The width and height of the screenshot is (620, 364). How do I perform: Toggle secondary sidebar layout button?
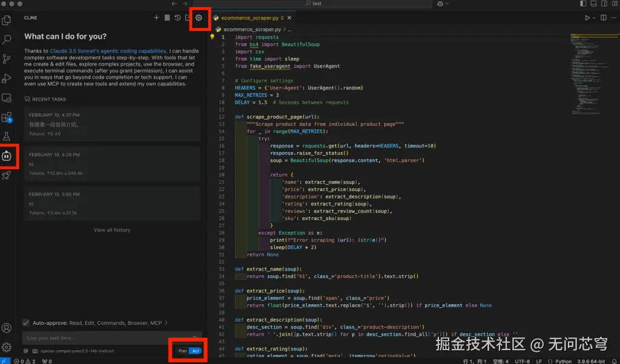click(x=604, y=4)
